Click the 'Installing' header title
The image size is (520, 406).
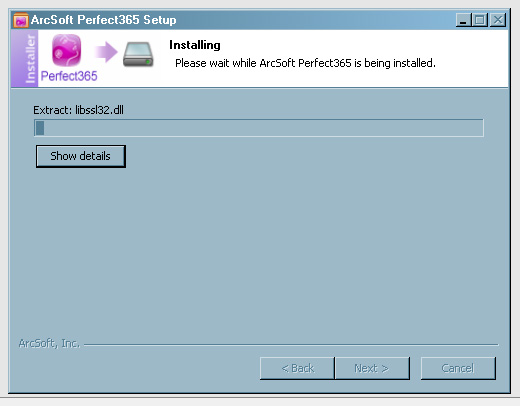click(195, 45)
